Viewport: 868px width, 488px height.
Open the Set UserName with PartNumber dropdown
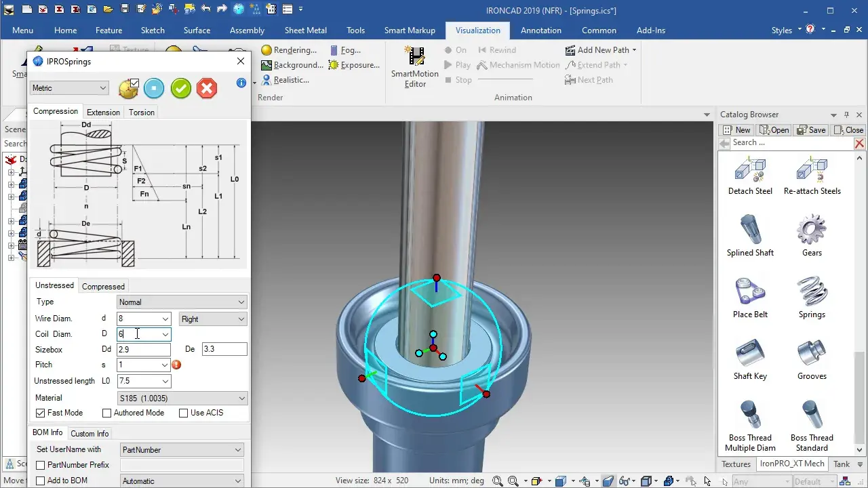click(x=182, y=450)
